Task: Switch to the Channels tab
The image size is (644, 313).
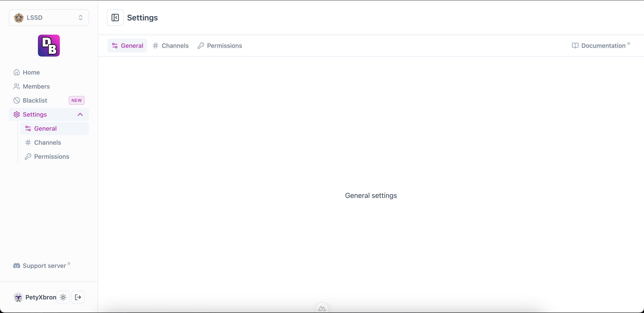Action: [170, 46]
